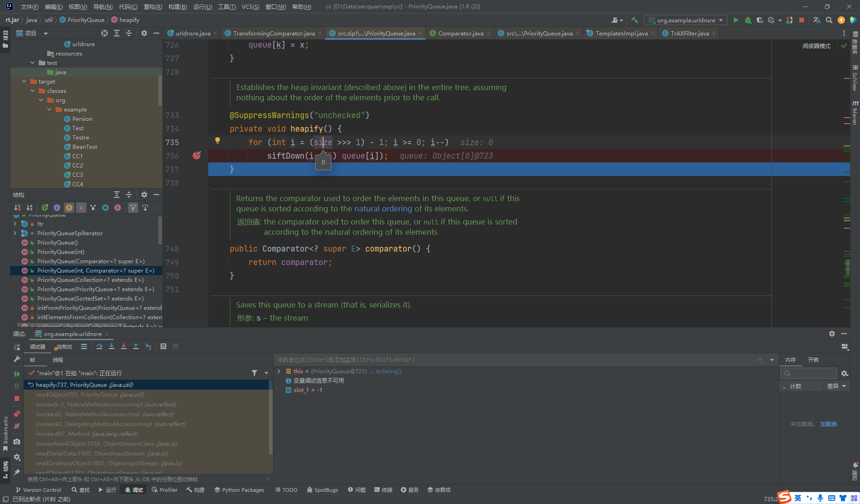Open the SpotBugs tool window
The height and width of the screenshot is (504, 860).
pos(323,490)
